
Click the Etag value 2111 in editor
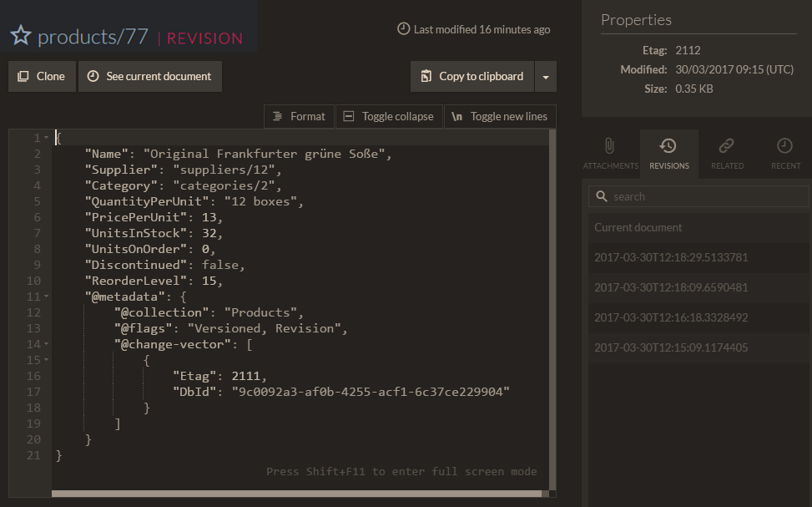[x=246, y=377]
